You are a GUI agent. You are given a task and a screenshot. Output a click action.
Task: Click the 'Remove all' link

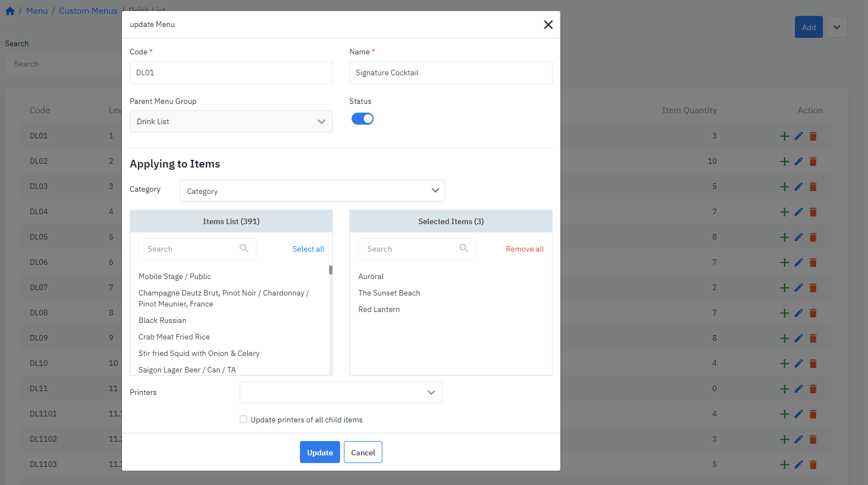point(524,249)
